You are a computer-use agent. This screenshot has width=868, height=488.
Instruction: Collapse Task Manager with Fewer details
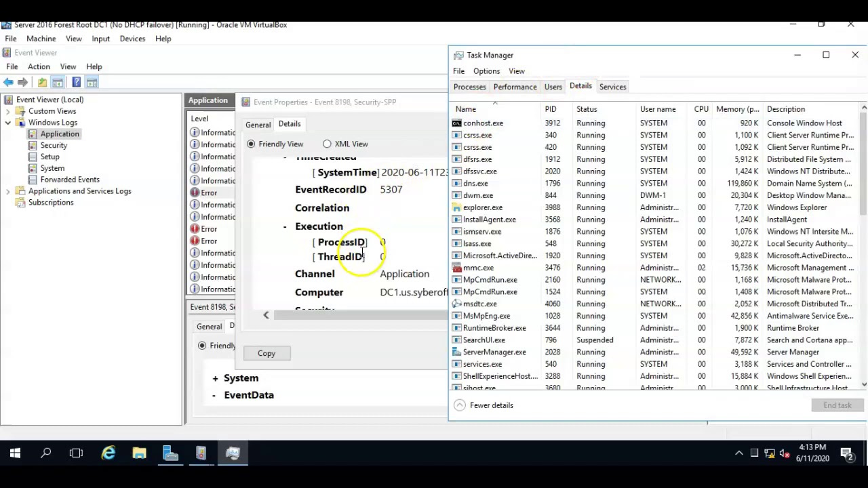pyautogui.click(x=484, y=405)
